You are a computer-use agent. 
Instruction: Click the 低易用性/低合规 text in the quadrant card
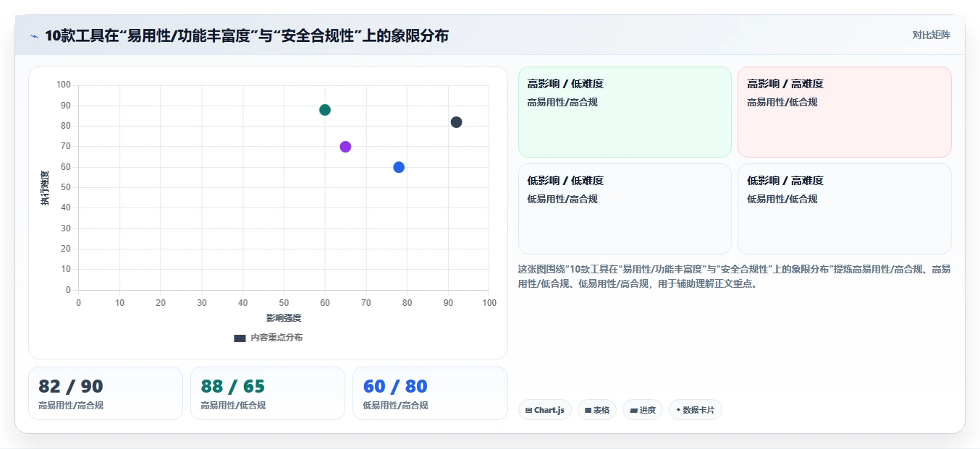coord(782,199)
